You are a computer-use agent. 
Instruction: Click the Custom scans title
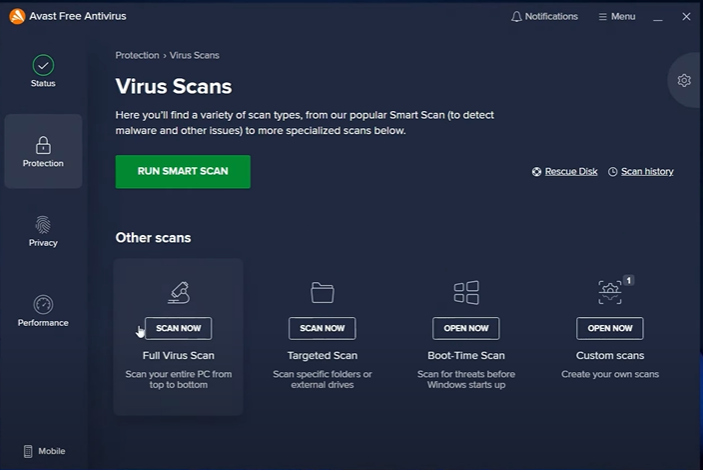tap(610, 356)
